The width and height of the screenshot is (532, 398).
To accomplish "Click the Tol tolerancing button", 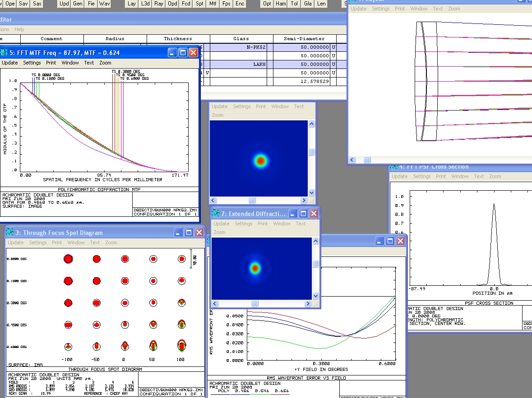I will [x=294, y=4].
